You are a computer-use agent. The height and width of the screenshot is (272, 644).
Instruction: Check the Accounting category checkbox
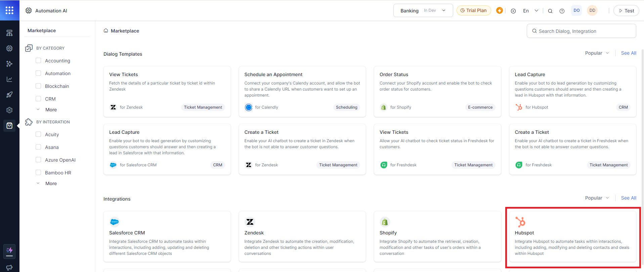[38, 61]
